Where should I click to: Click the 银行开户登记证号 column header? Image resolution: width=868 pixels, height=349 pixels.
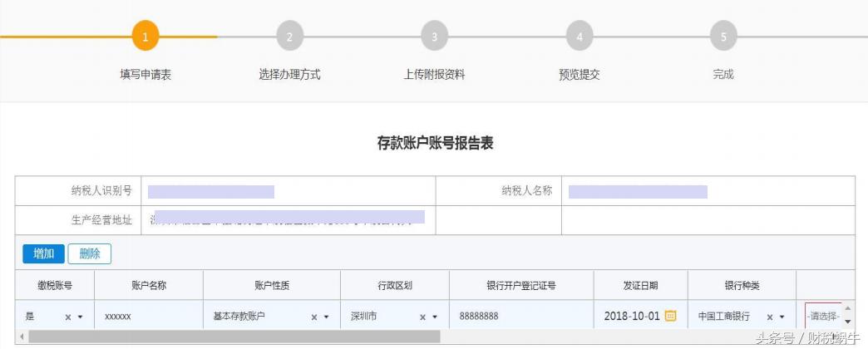click(521, 285)
